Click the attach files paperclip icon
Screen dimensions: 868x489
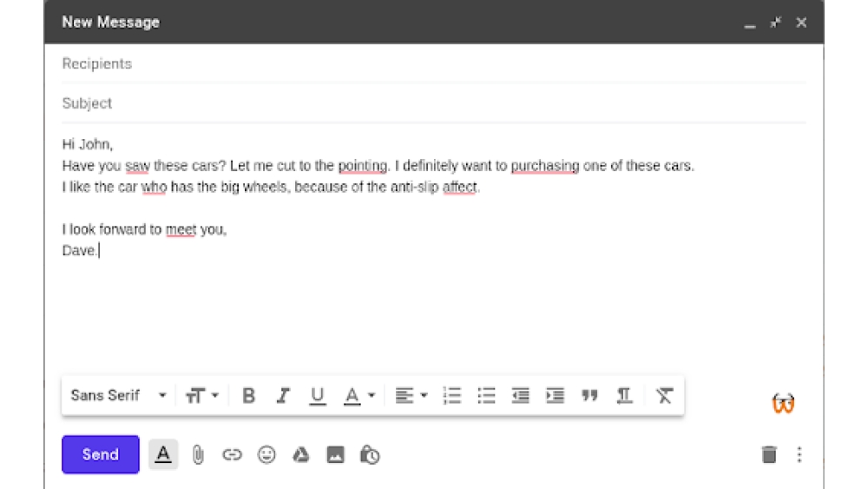tap(198, 454)
